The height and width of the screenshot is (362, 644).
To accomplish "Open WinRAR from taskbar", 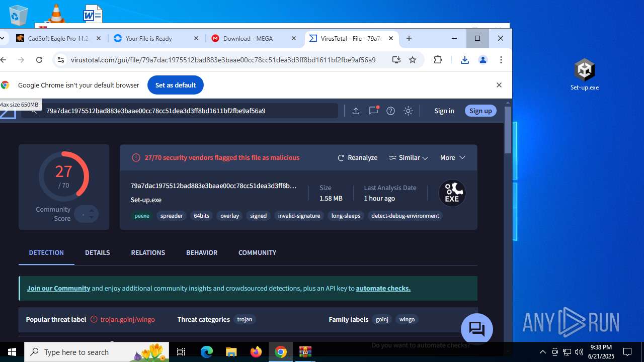I will (305, 352).
